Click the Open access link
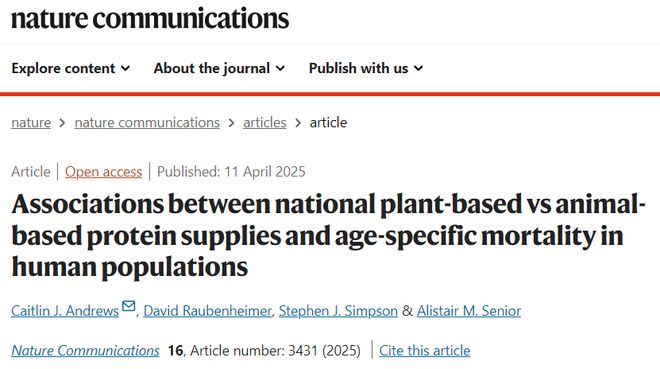The width and height of the screenshot is (660, 369). (x=104, y=172)
